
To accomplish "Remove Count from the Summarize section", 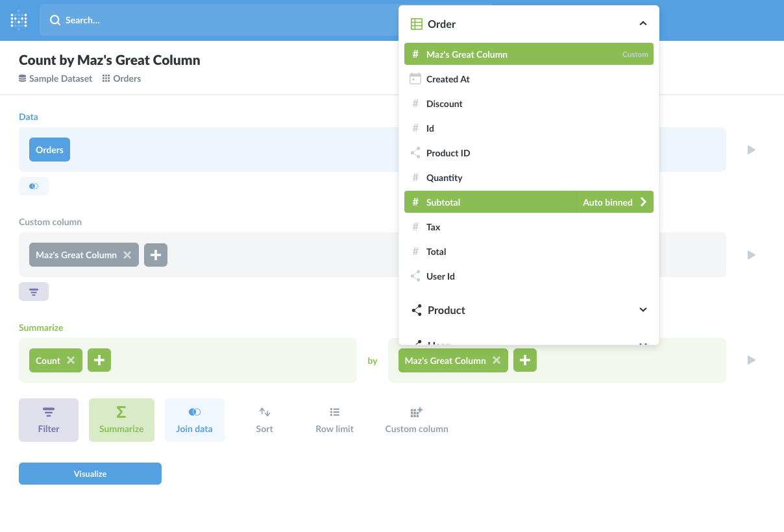I will [71, 360].
